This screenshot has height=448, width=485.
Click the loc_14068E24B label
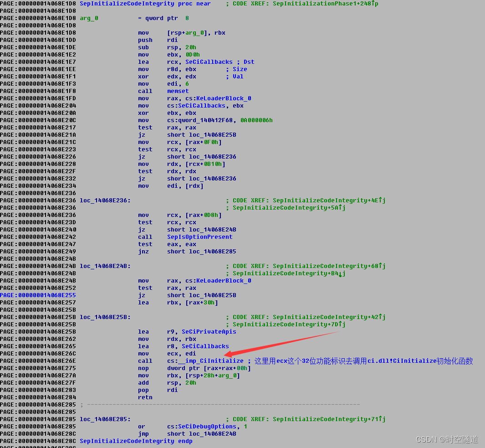pyautogui.click(x=105, y=266)
